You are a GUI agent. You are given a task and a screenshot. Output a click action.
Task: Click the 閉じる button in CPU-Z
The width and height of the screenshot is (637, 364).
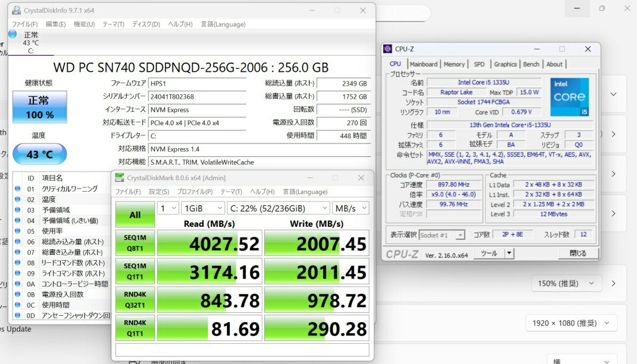click(x=578, y=253)
